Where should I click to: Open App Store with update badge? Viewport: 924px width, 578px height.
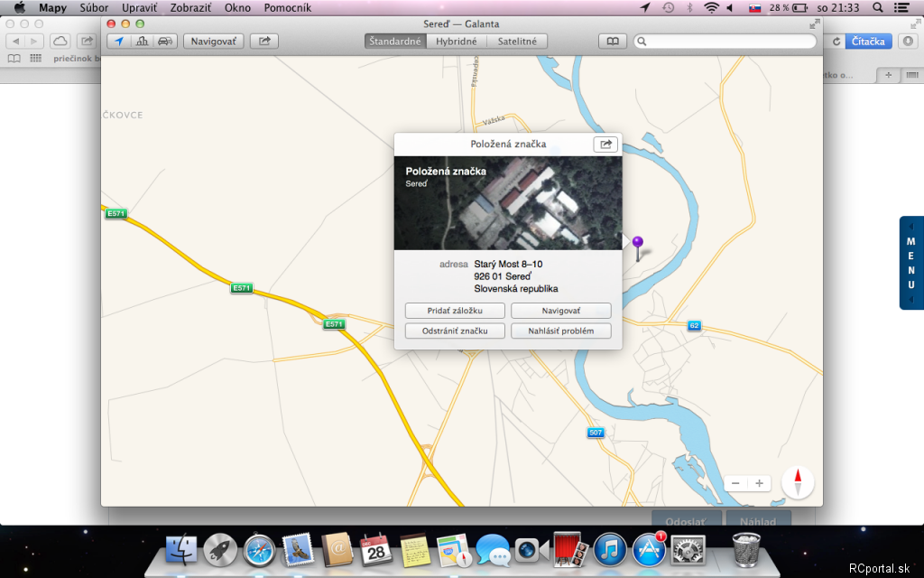649,550
